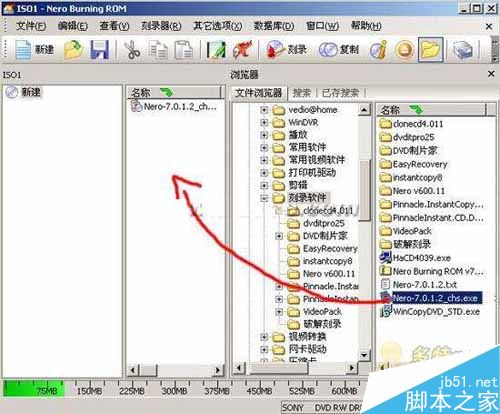This screenshot has height=414, width=500.
Task: Expand the 剪辑 folder
Action: coord(264,185)
